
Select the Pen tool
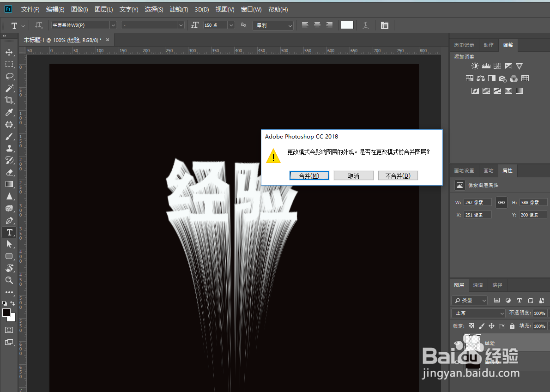(x=9, y=220)
